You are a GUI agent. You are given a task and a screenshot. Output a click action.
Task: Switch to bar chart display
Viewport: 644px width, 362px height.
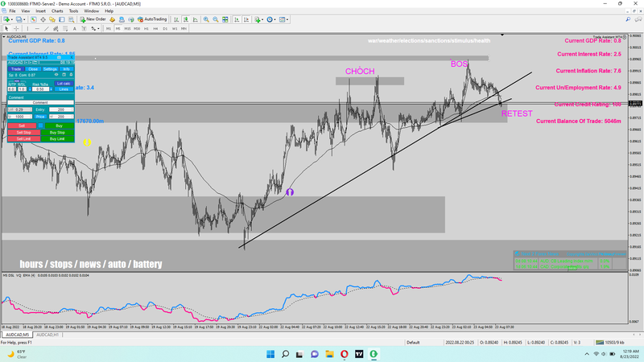click(x=176, y=19)
